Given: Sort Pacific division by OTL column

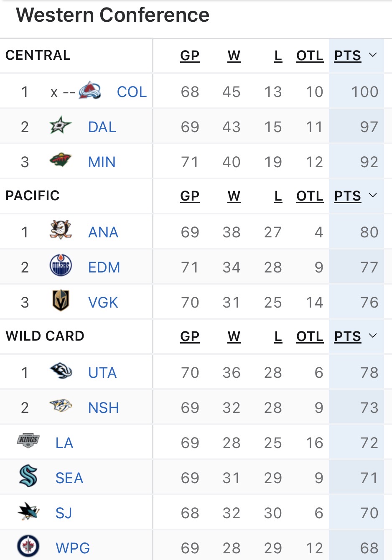Looking at the screenshot, I should point(310,196).
